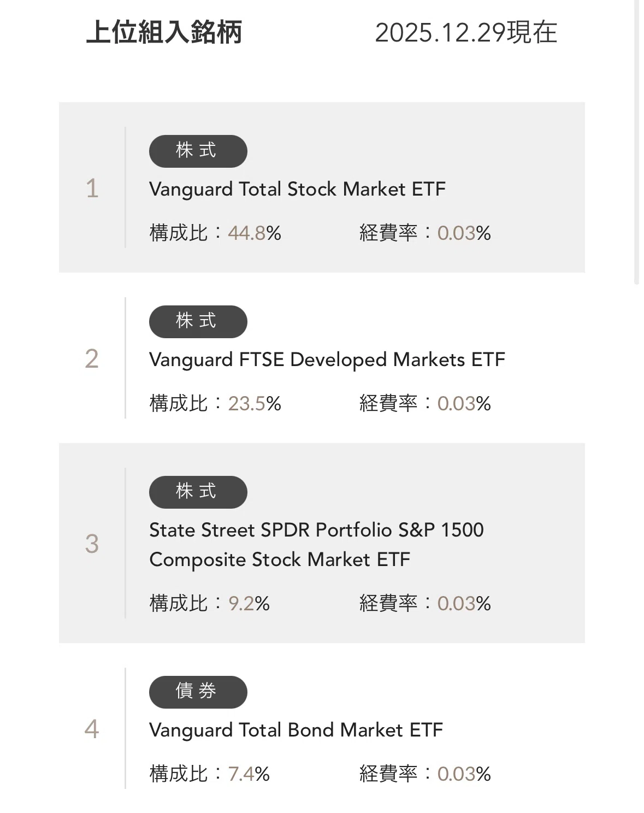Tap the 0.03% 経費率 value on the first holding

pos(464,233)
